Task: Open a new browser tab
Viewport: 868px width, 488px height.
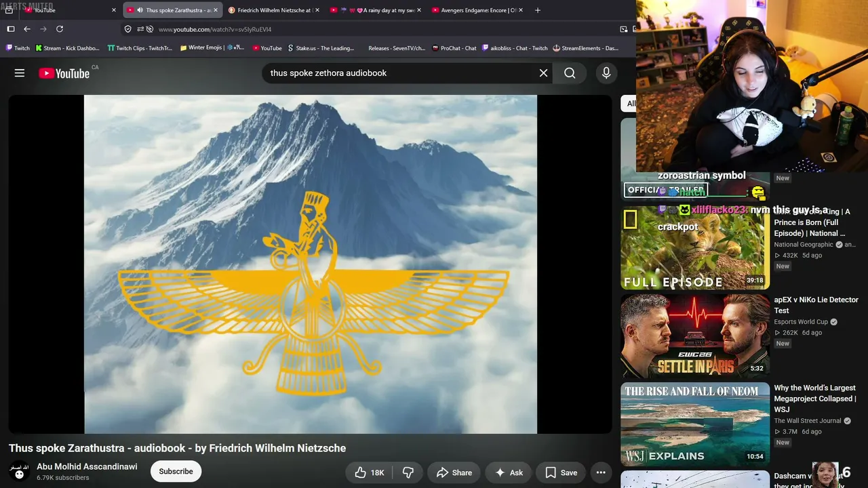Action: [x=538, y=10]
